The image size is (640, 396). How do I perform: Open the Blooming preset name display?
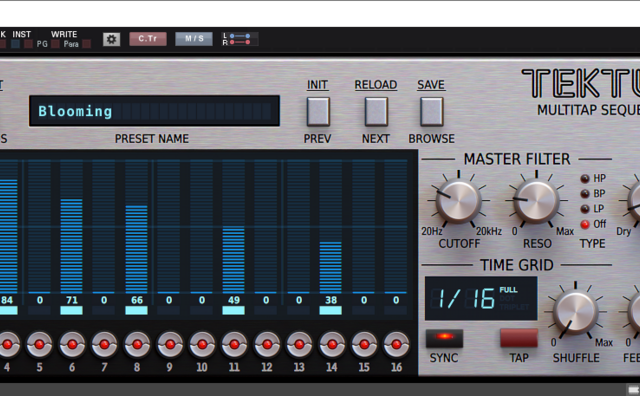(x=154, y=111)
